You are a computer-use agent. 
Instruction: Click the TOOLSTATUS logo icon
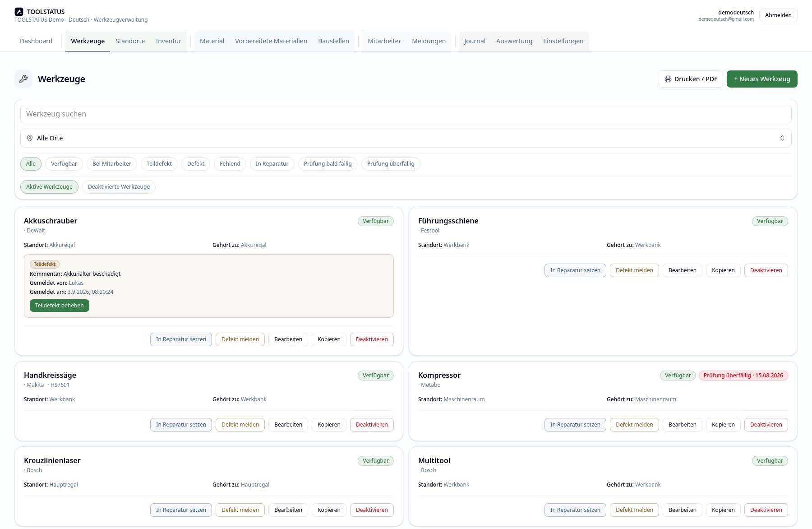[18, 12]
